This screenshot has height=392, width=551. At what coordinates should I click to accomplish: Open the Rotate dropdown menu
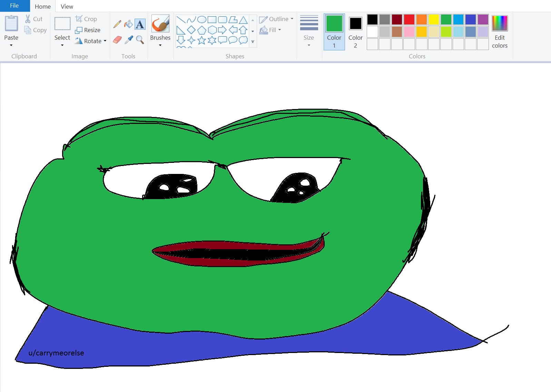(x=91, y=41)
